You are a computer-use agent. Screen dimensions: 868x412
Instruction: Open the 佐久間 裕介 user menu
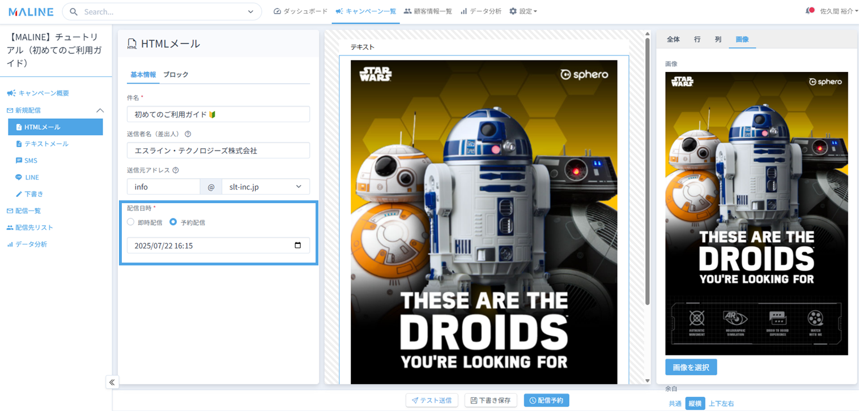coord(839,11)
